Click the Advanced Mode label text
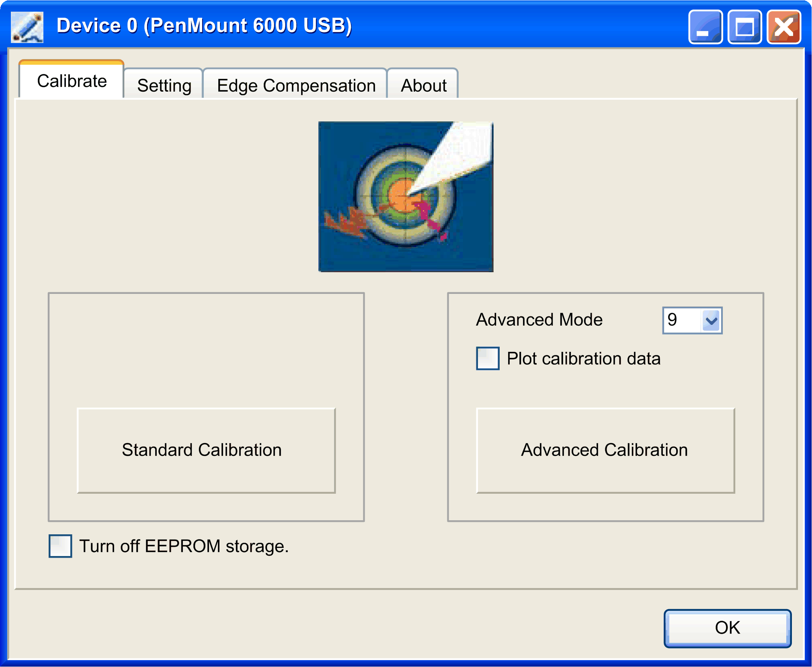The height and width of the screenshot is (667, 812). tap(539, 320)
